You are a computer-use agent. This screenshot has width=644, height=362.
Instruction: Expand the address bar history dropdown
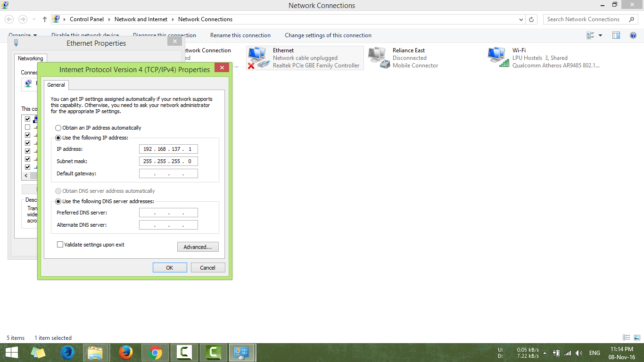click(520, 19)
